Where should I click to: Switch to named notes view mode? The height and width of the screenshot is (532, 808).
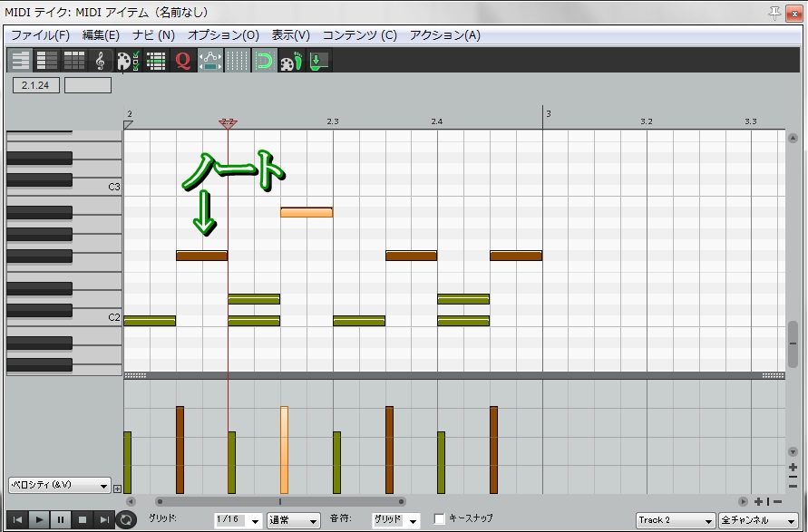click(x=47, y=60)
